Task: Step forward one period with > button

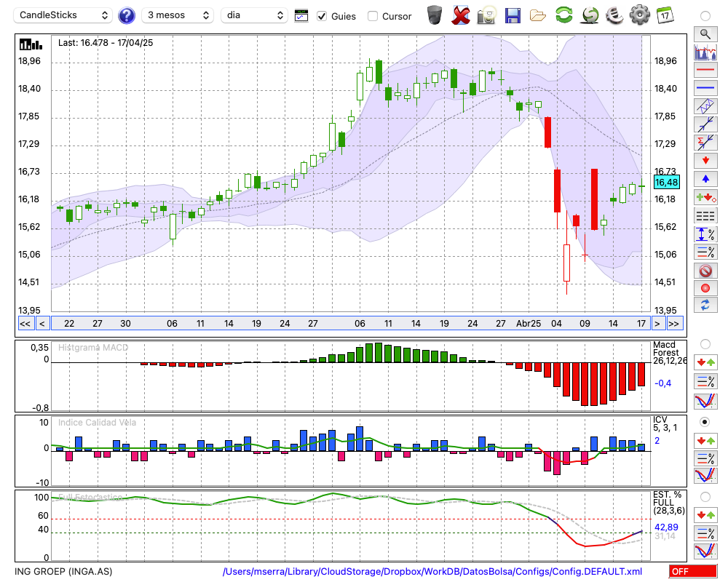Action: (657, 324)
